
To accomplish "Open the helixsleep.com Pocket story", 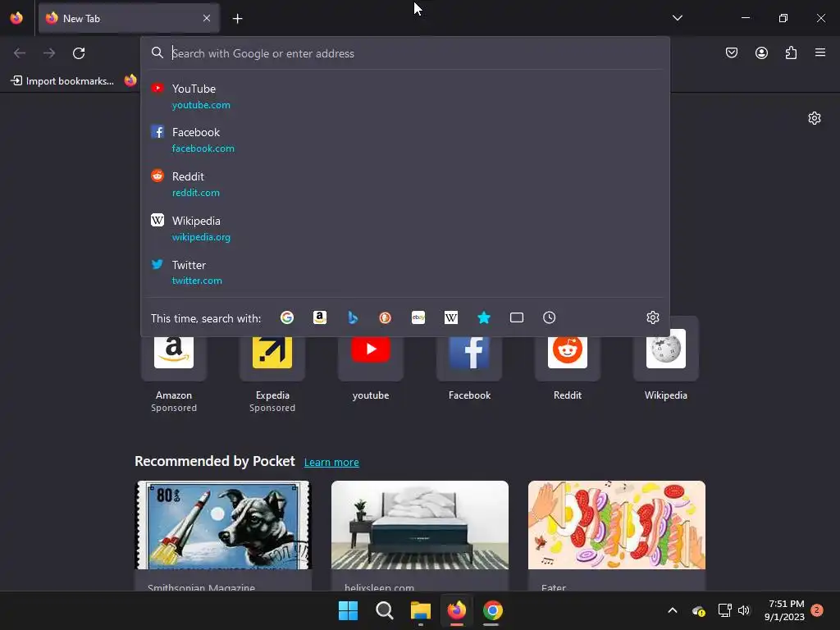I will 420,536.
